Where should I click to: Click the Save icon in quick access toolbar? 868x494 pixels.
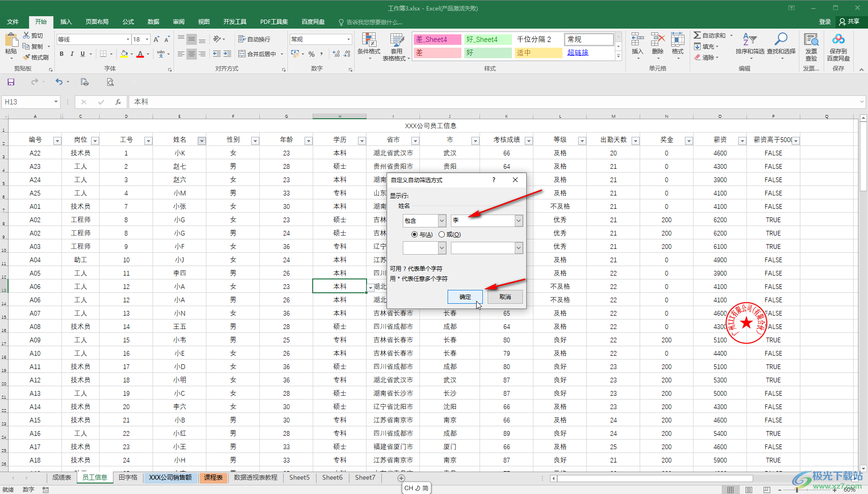[x=11, y=82]
